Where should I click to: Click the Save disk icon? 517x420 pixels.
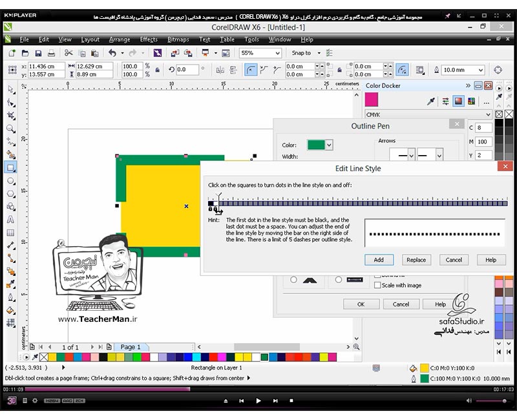pos(38,53)
